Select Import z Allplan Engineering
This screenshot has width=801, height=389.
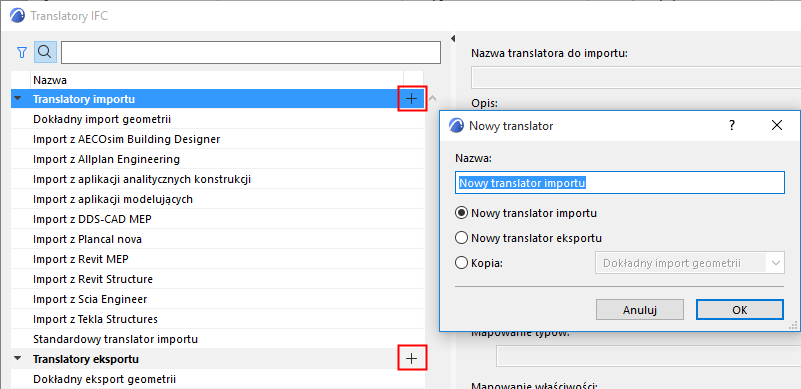[217, 159]
